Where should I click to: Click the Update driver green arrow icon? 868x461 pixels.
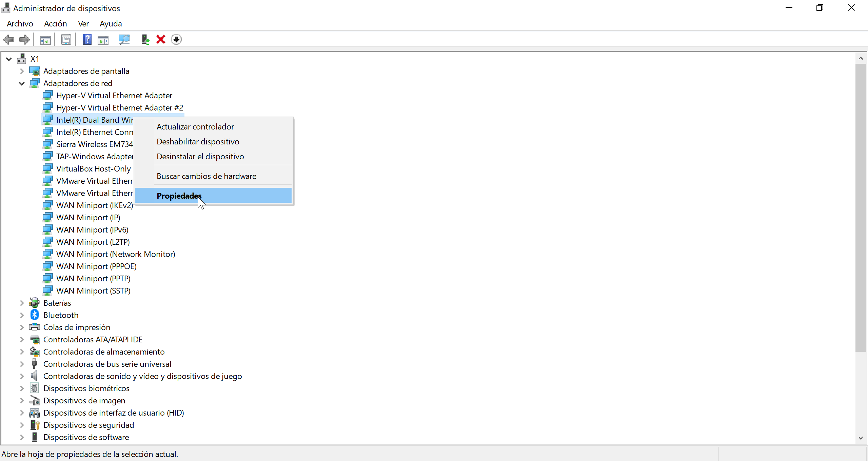coord(146,40)
